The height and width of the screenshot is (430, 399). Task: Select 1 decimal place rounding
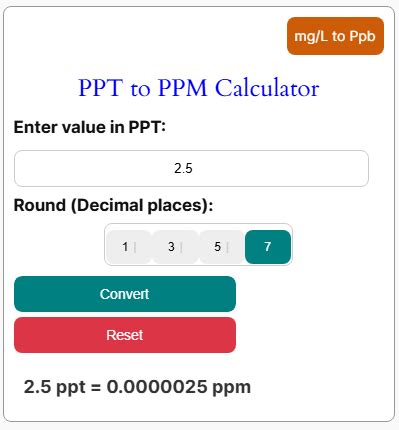click(x=129, y=247)
